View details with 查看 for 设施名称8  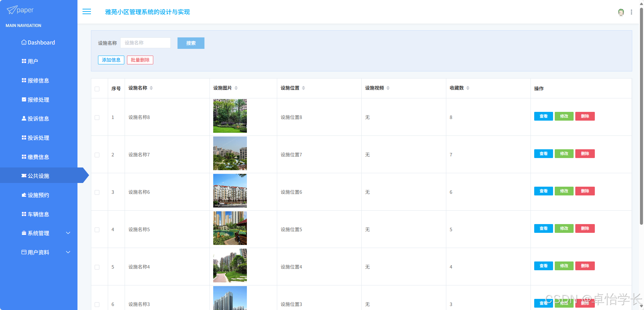coord(543,116)
